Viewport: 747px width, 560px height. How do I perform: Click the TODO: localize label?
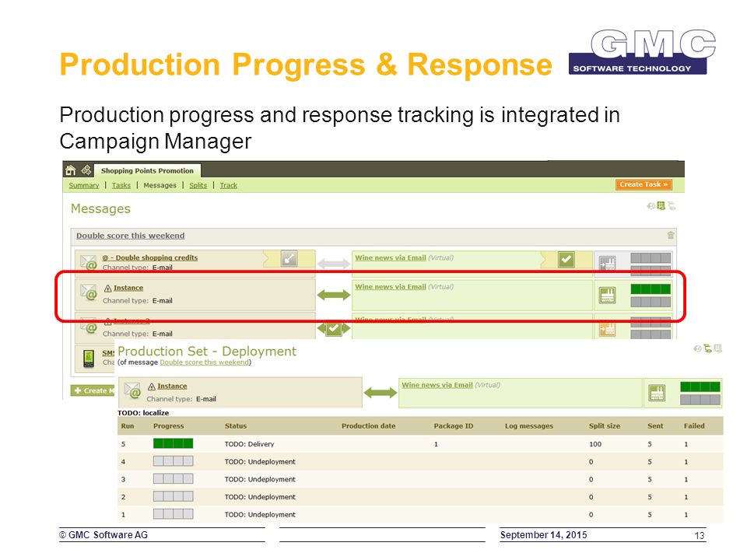click(x=143, y=413)
